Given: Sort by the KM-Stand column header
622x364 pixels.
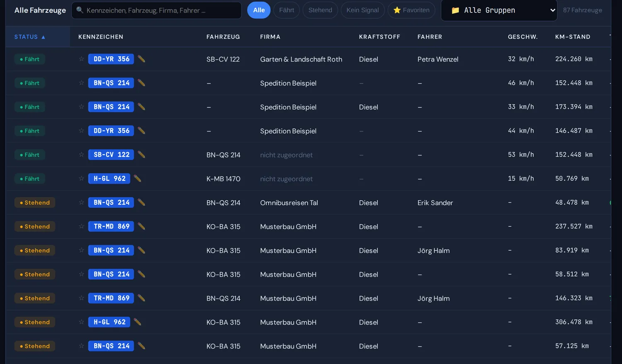Looking at the screenshot, I should [573, 37].
